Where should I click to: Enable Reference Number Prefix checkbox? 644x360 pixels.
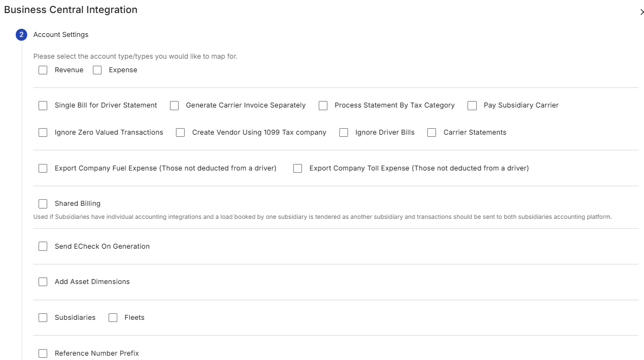pos(43,353)
